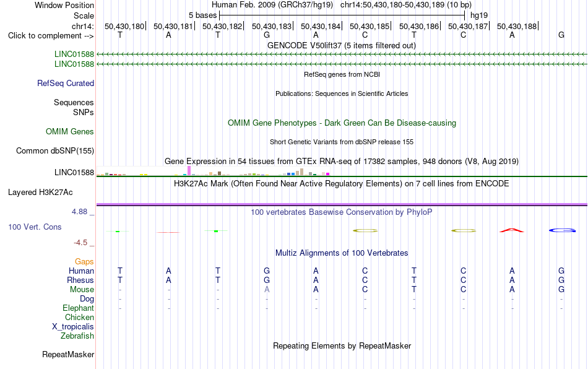Viewport: 588px width, 369px height.
Task: Click yellow C PhyloP logo under 50,430,185 base
Action: 365,230
